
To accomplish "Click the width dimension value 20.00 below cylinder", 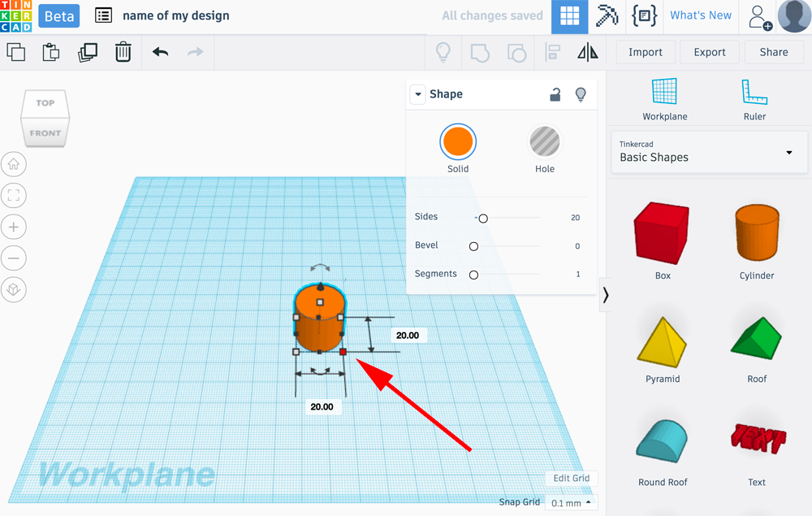I will (322, 406).
